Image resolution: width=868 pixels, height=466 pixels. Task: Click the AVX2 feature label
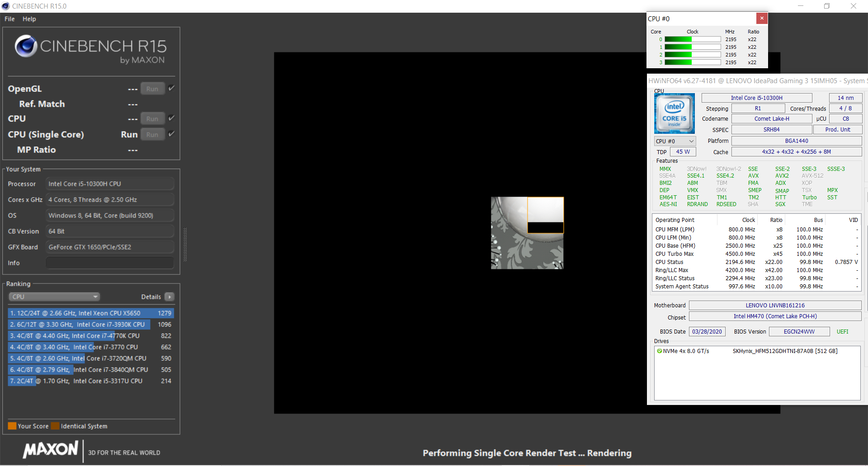[x=782, y=176]
